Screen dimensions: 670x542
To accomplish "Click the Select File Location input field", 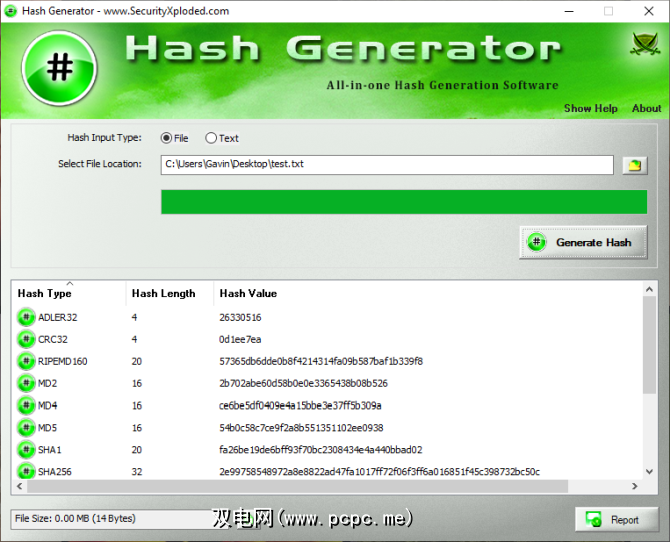I will click(x=387, y=165).
